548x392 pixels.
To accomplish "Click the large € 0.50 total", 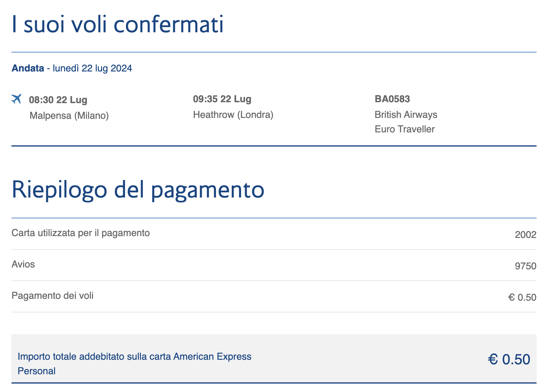I will [509, 359].
